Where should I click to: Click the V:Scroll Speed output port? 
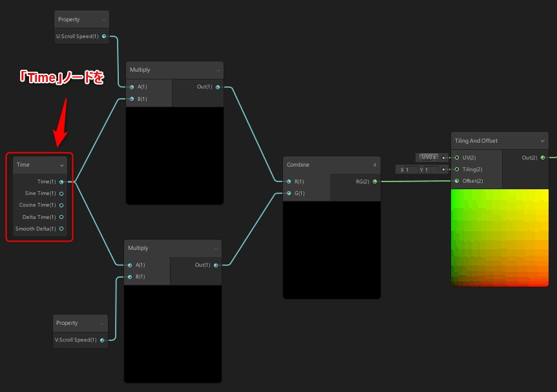102,340
